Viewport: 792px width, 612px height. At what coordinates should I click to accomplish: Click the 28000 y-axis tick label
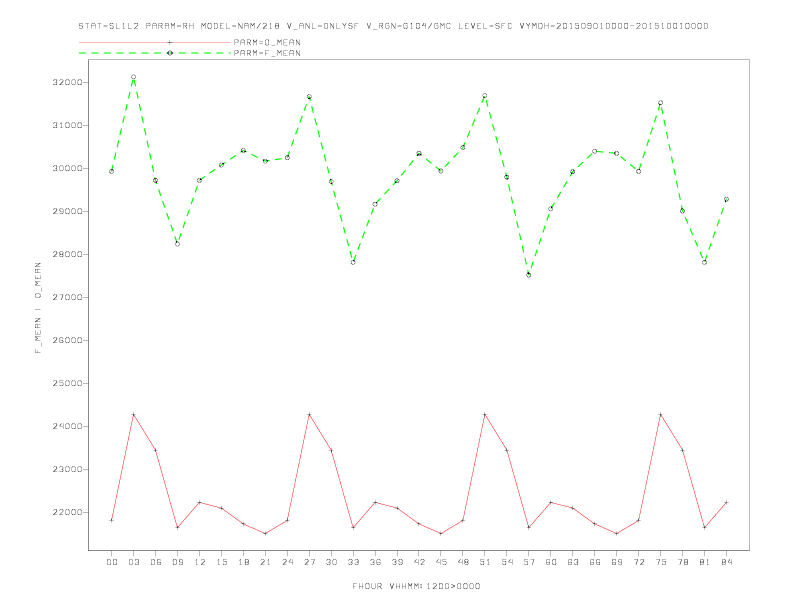66,254
